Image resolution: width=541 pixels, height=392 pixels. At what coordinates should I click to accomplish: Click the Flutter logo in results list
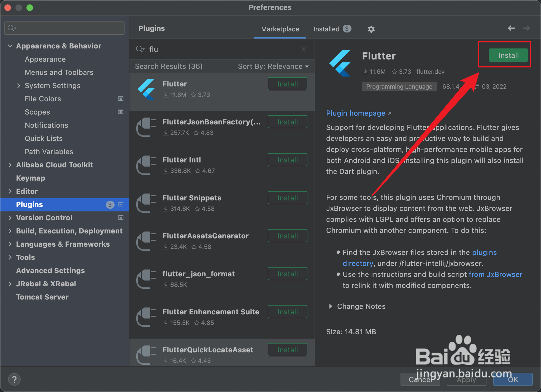[146, 89]
